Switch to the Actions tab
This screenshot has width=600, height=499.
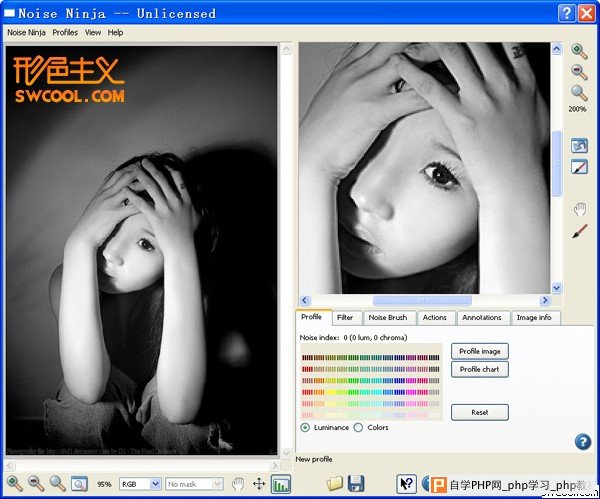(x=435, y=318)
